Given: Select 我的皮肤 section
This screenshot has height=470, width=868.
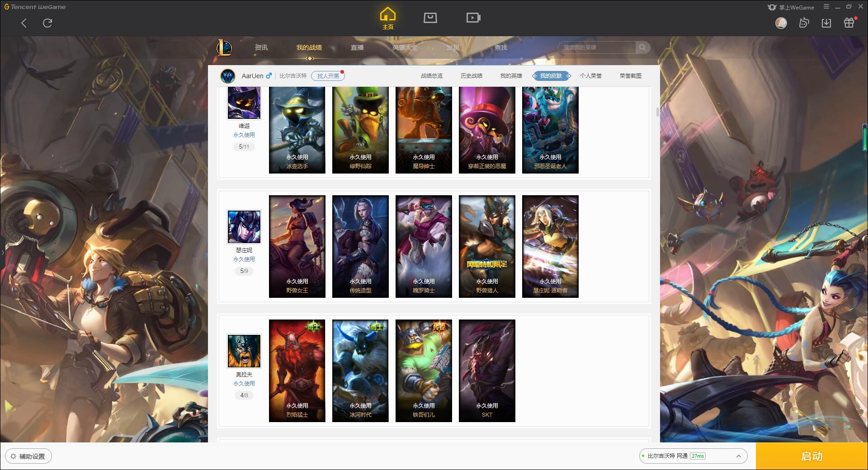Looking at the screenshot, I should (x=551, y=76).
